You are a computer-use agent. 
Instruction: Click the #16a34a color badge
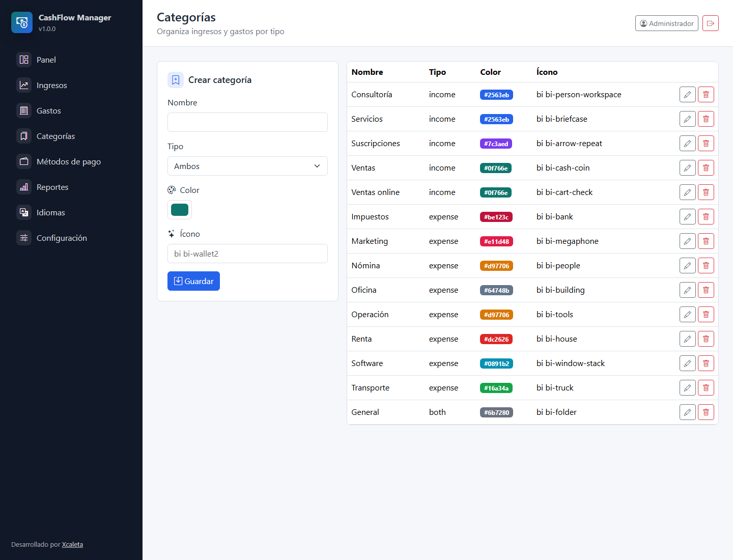click(496, 388)
